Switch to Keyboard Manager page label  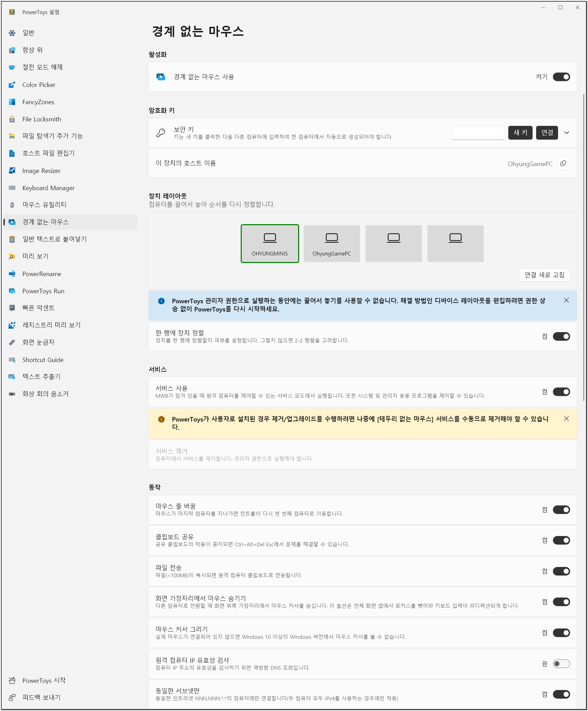coord(48,188)
